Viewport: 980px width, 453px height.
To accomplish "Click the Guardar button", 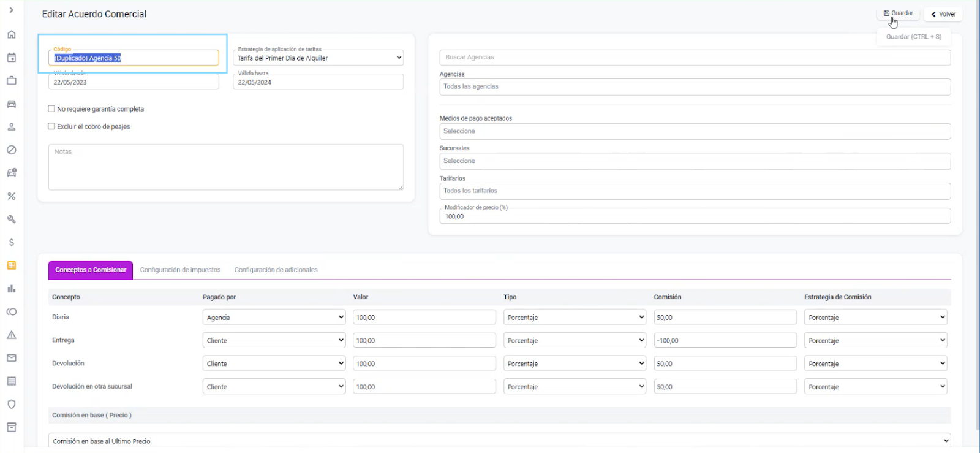I will pos(898,13).
